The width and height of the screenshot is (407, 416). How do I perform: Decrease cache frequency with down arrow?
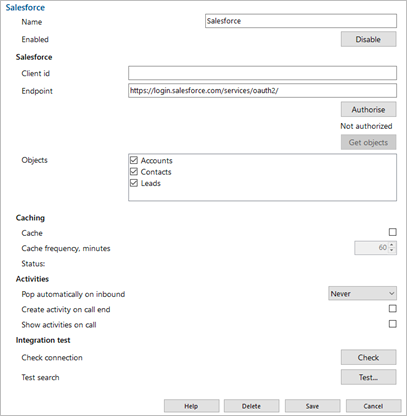392,250
